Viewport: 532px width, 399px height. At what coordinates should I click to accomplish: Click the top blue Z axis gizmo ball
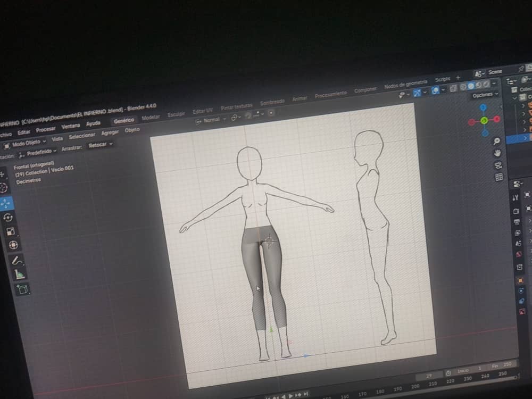[483, 108]
